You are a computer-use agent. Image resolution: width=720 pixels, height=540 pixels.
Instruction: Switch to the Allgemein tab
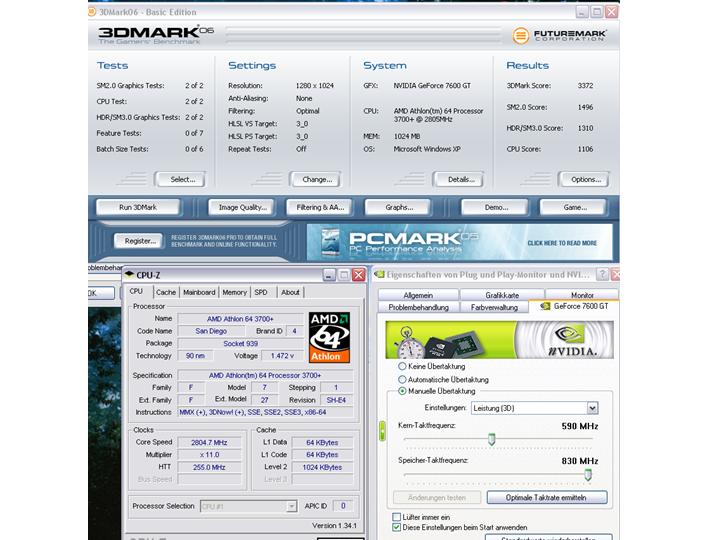418,295
